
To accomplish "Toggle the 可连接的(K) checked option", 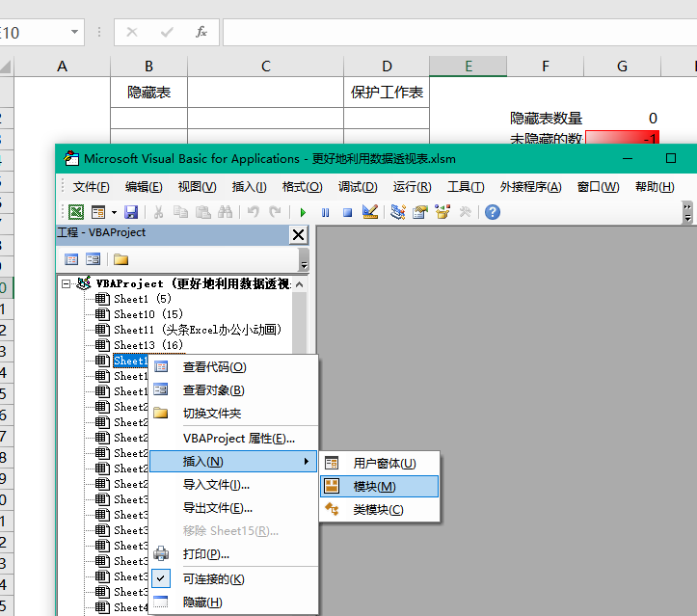I will tap(233, 579).
